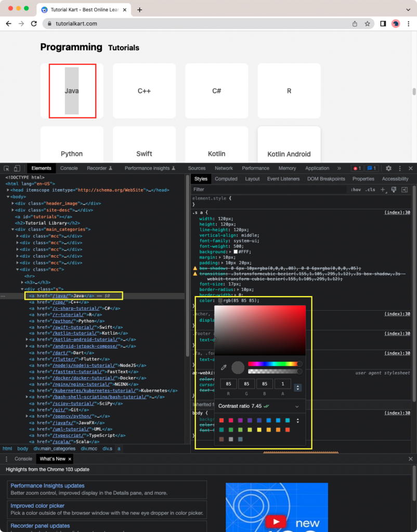
Task: Toggle the .hov element state button
Action: 356,190
